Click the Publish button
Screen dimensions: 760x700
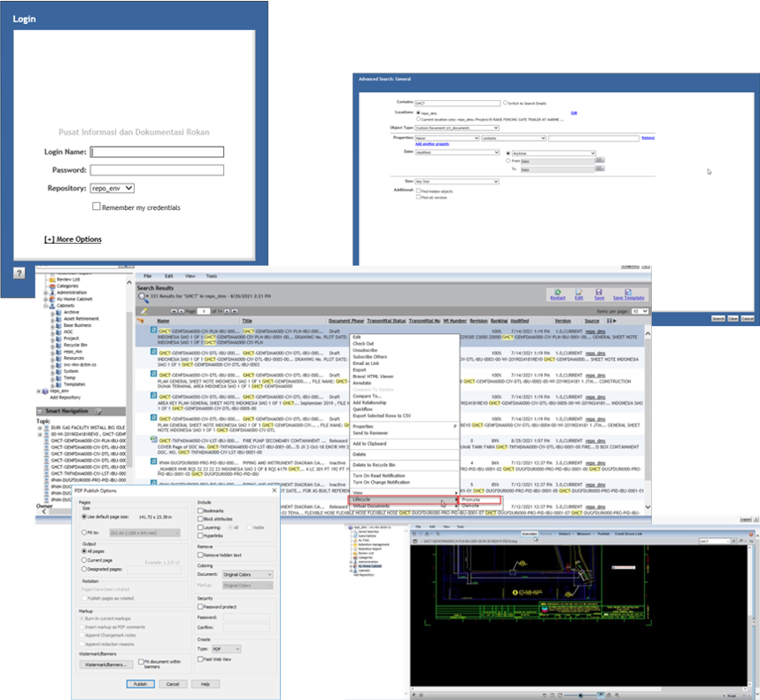coord(138,684)
